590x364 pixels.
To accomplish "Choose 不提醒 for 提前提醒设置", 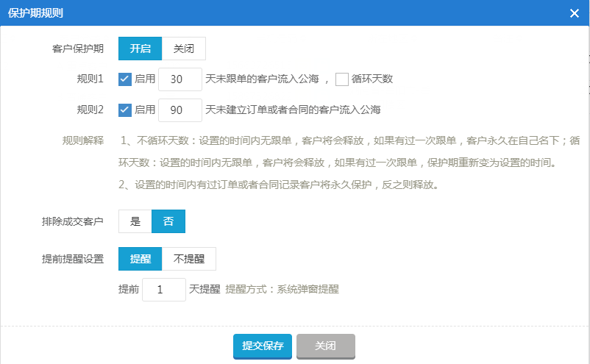I will [x=189, y=259].
